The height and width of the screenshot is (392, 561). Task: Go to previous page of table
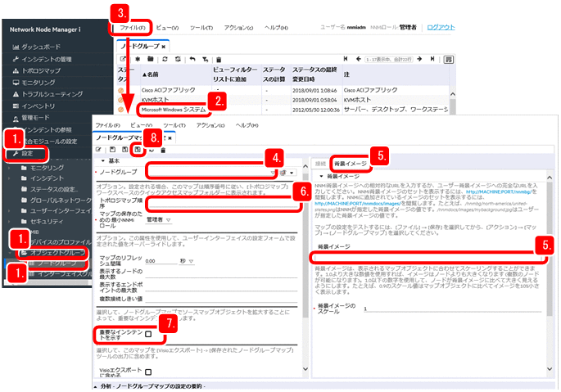click(x=358, y=59)
